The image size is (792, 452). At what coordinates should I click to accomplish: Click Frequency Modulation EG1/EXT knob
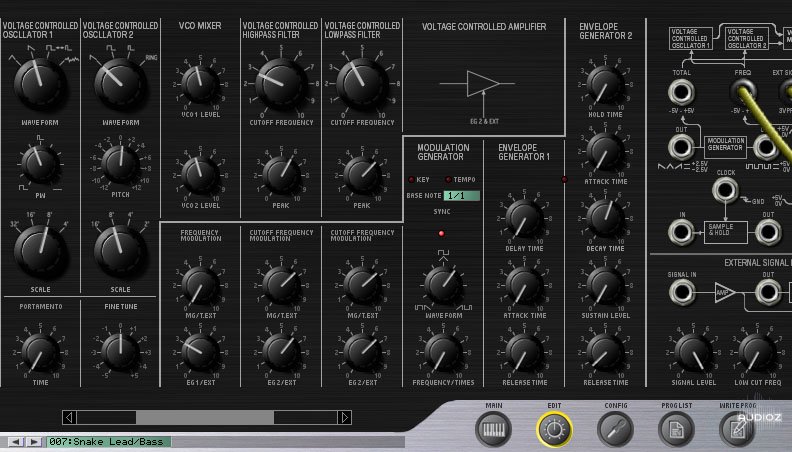pos(200,352)
